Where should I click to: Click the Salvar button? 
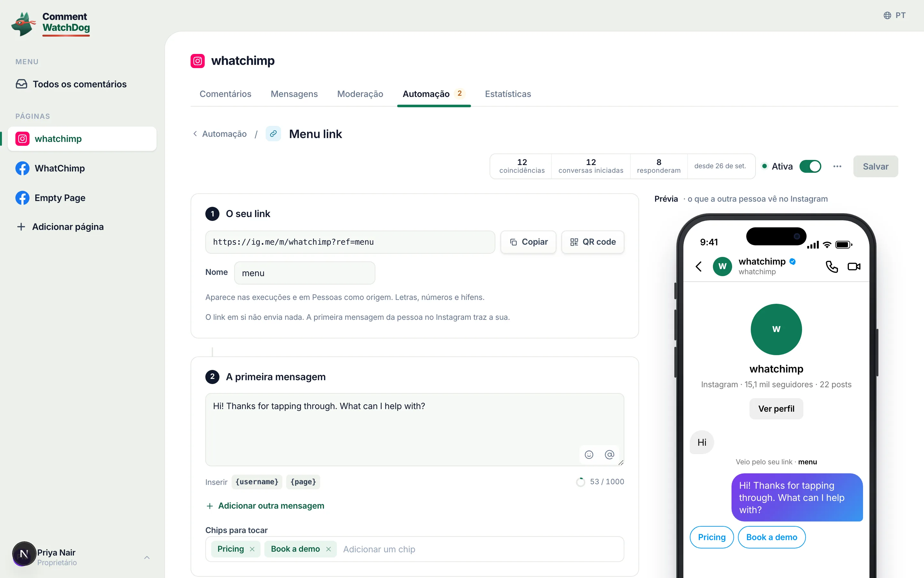click(x=876, y=166)
